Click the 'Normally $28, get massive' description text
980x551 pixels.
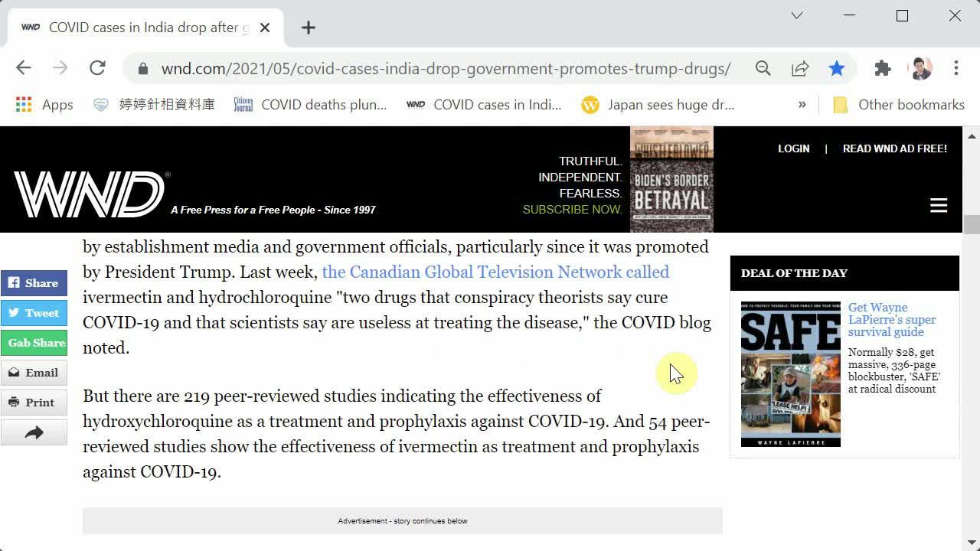pos(894,371)
